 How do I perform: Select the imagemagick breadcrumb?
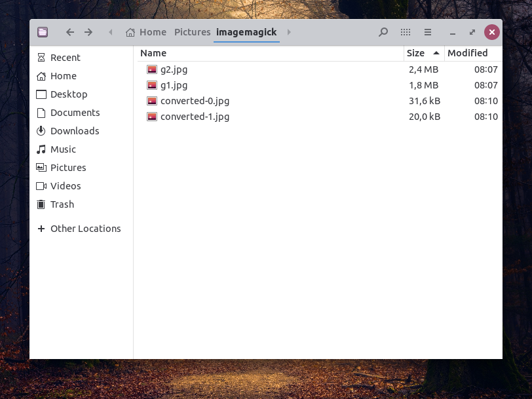(246, 32)
